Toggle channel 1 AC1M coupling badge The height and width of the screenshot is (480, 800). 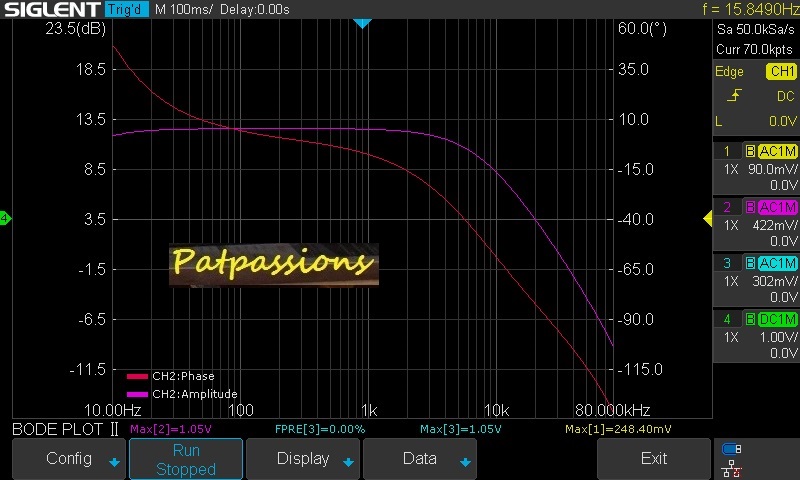tap(777, 151)
